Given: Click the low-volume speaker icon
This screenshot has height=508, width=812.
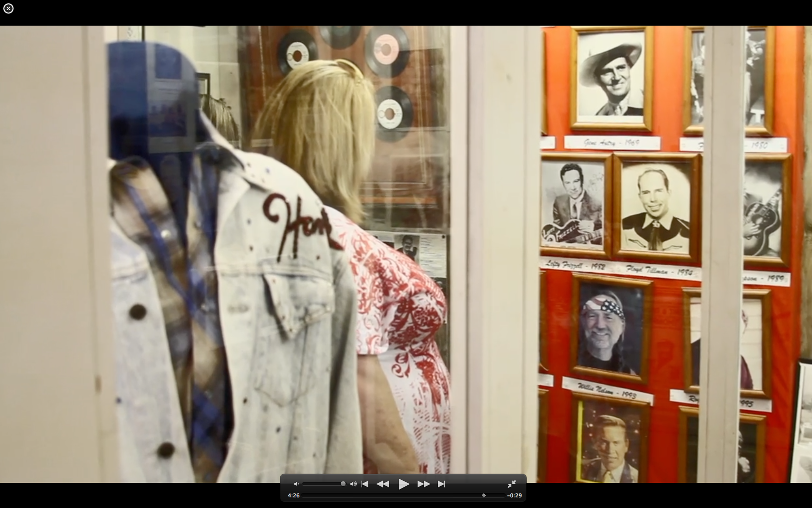Looking at the screenshot, I should (296, 484).
